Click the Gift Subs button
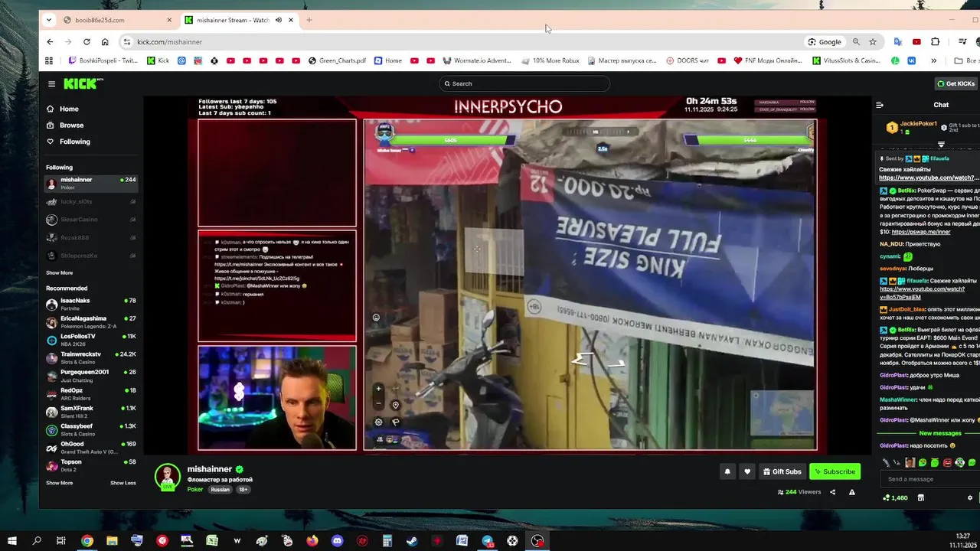 coord(782,471)
